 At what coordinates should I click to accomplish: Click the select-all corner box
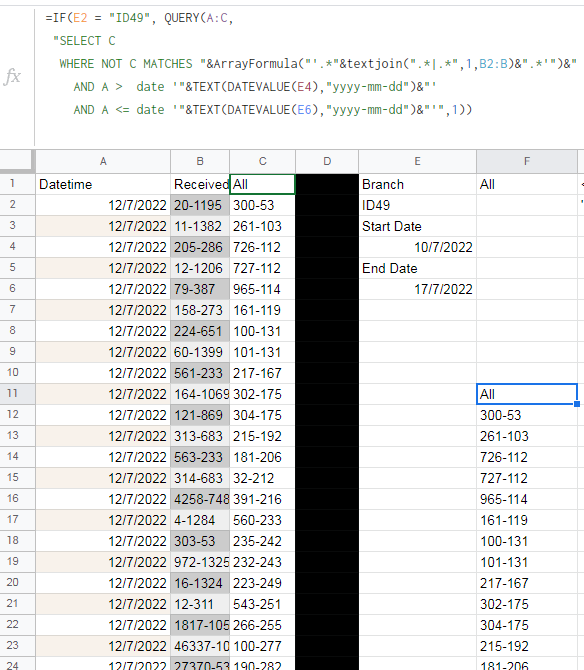click(16, 161)
